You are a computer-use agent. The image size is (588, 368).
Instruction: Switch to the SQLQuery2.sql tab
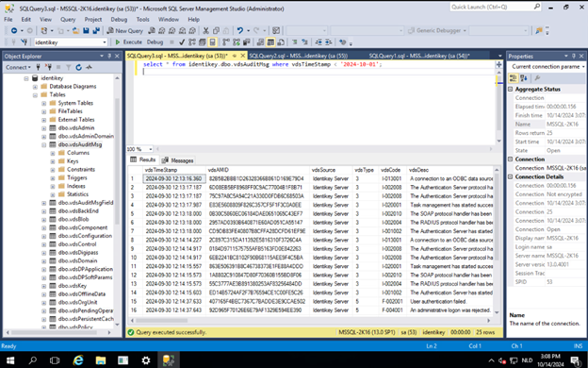(298, 56)
